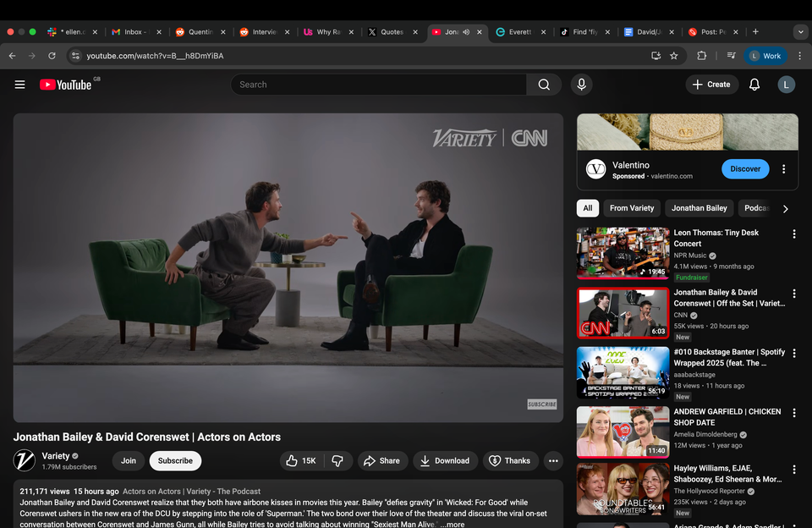Click the Work browser profile badge
This screenshot has height=528, width=812.
tap(765, 56)
